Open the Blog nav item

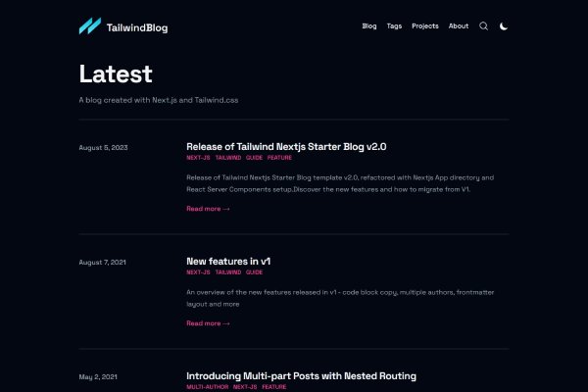pyautogui.click(x=369, y=26)
